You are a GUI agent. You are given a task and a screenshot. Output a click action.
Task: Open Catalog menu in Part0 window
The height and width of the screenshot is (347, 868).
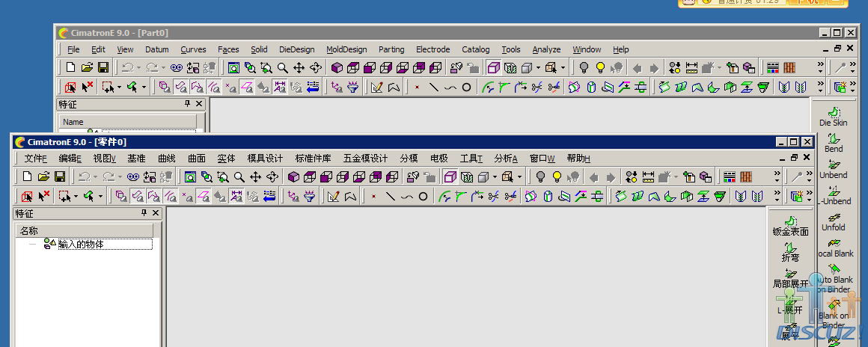tap(476, 49)
